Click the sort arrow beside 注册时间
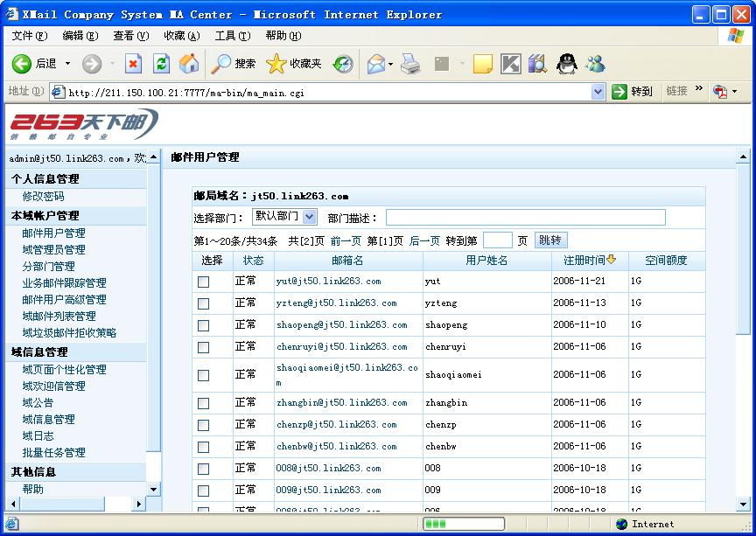 click(x=612, y=260)
